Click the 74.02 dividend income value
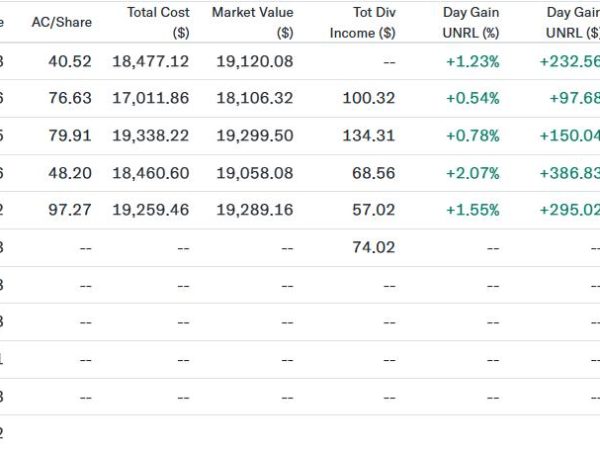Screen dimensions: 600x450 373,247
